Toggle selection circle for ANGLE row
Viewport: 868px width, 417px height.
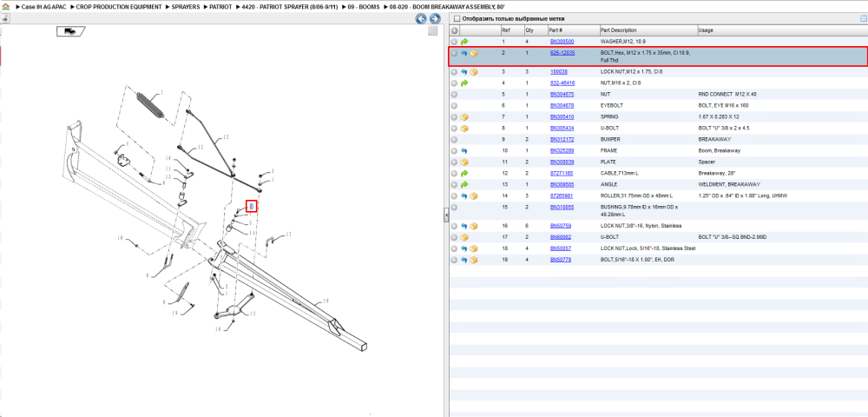(455, 184)
